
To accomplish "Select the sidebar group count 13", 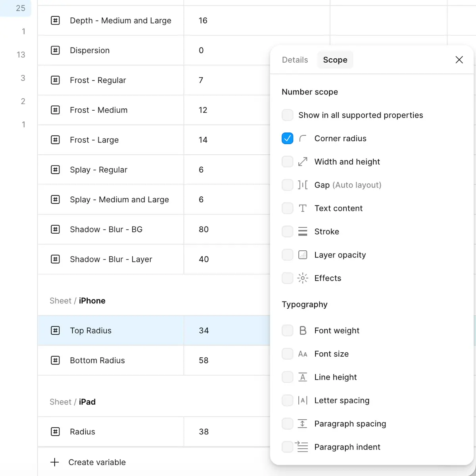I will coord(21,55).
